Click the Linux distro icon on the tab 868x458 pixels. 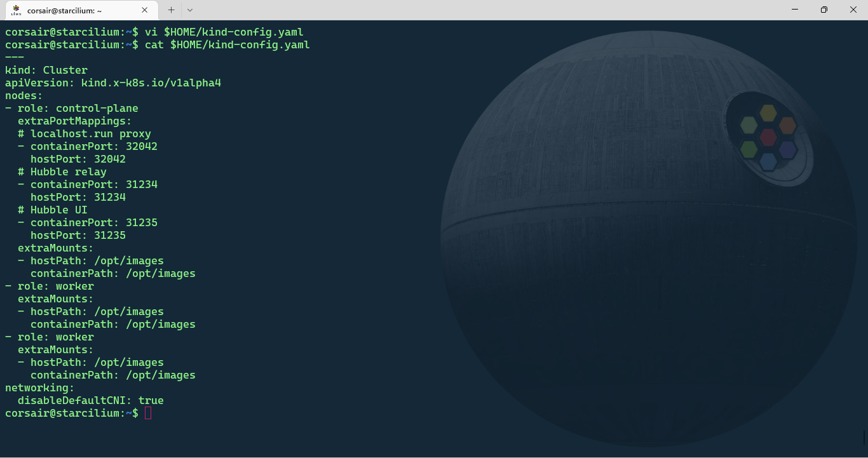(15, 10)
